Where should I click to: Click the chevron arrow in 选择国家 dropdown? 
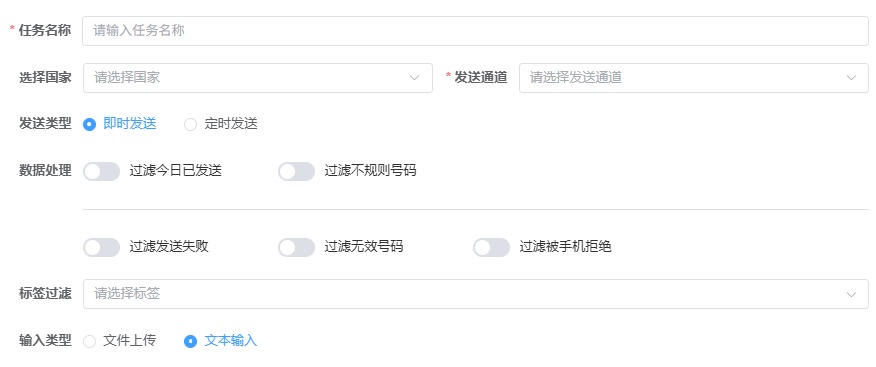(x=415, y=78)
